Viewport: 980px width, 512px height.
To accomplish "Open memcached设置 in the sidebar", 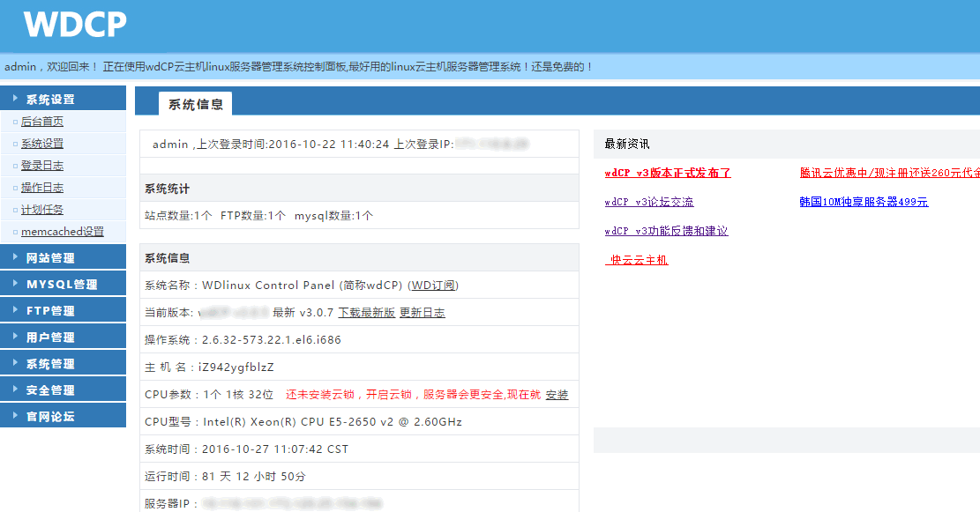I will [x=63, y=232].
